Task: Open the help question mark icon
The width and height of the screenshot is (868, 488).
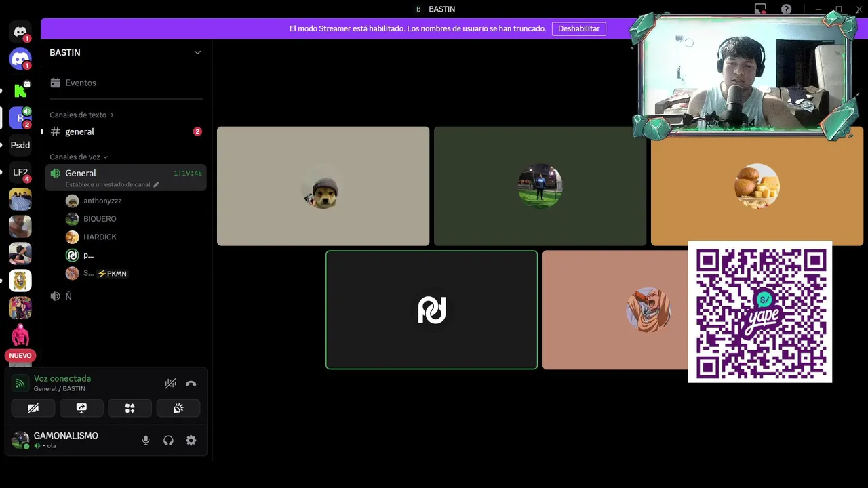Action: pyautogui.click(x=786, y=9)
